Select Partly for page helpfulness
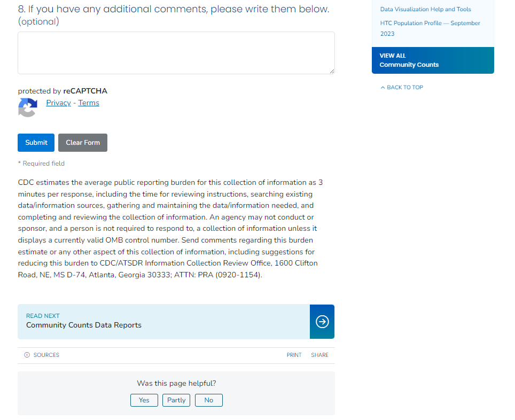The height and width of the screenshot is (420, 515). (x=176, y=400)
